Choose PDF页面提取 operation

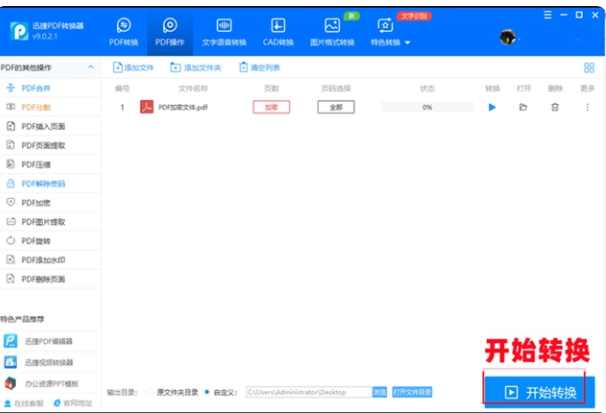[50, 145]
